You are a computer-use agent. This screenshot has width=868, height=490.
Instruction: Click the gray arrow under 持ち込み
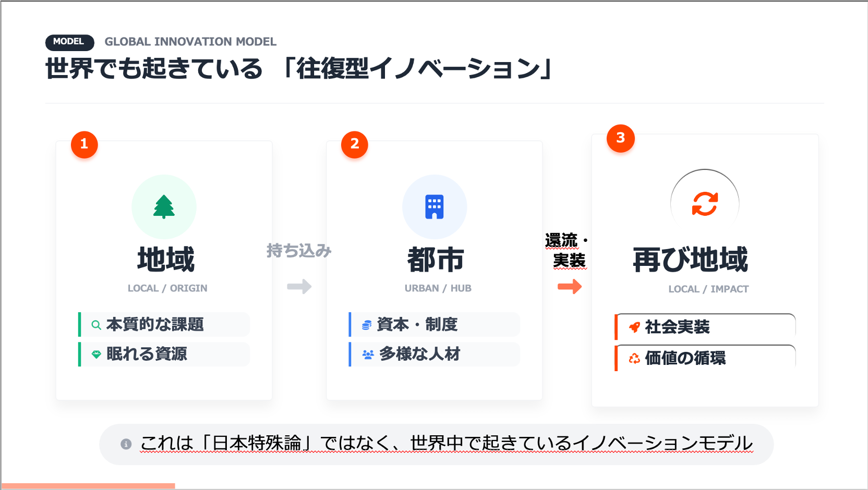click(299, 286)
